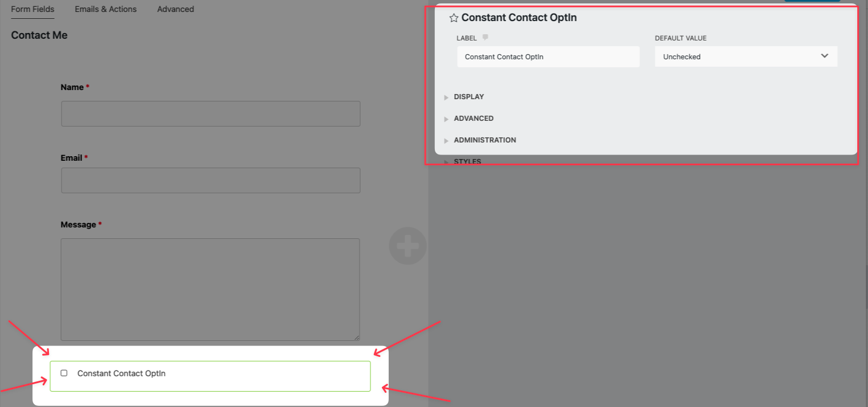Click into the Label text field

(548, 57)
